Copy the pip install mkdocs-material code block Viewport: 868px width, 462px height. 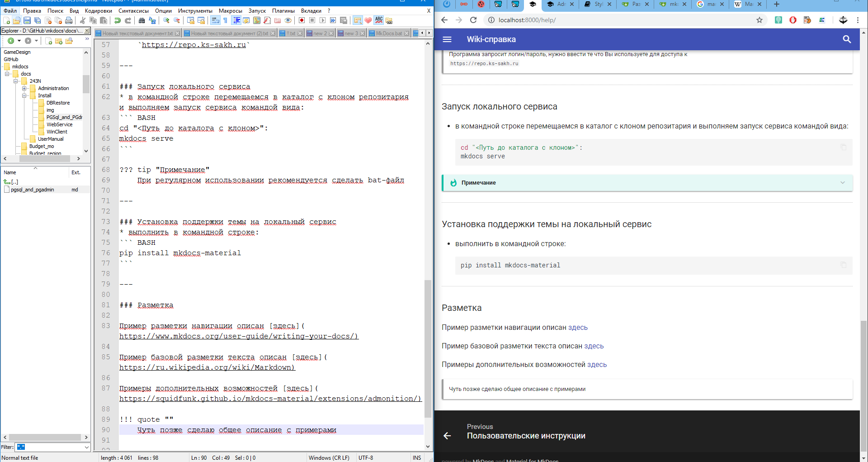click(x=843, y=265)
